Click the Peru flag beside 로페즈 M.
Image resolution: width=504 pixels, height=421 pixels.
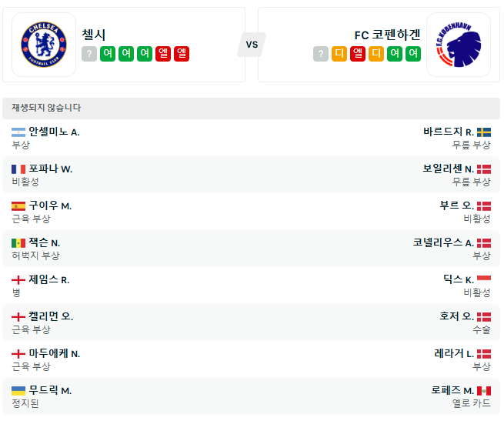(x=484, y=390)
